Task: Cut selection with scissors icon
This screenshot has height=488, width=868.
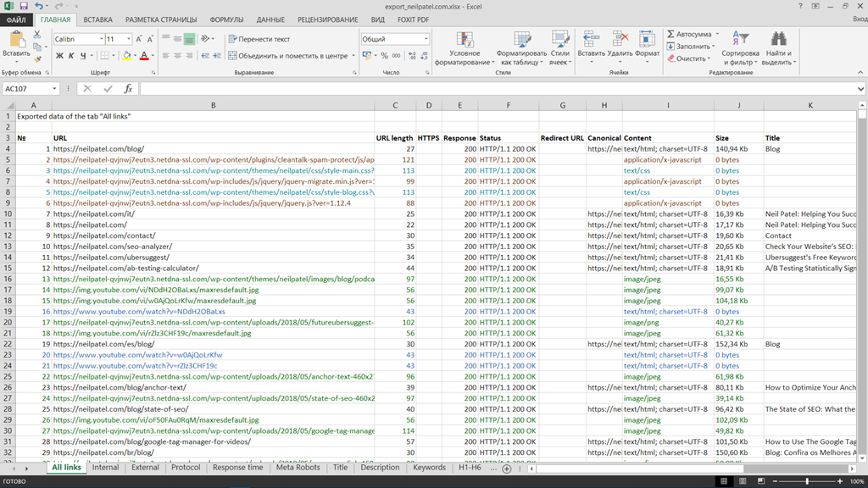Action: (x=37, y=34)
